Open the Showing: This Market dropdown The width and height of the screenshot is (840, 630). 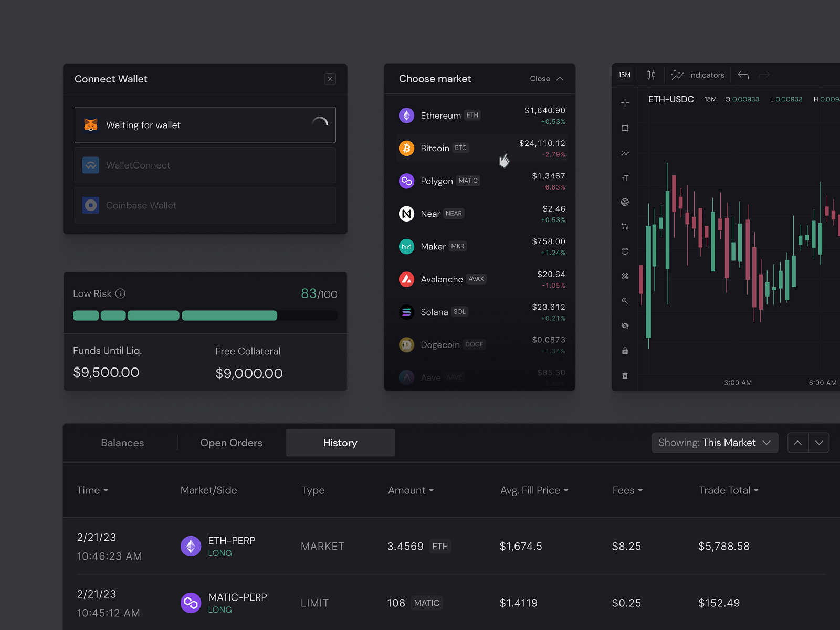(715, 443)
